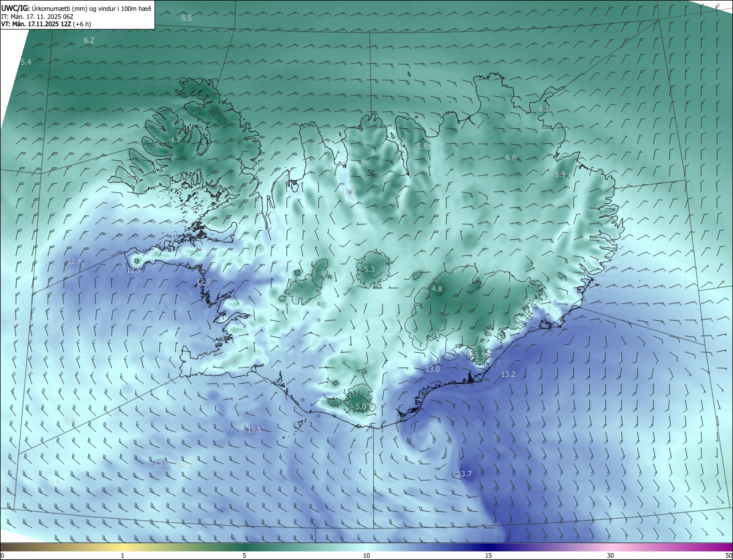Viewport: 733px width, 560px height.
Task: Click the 10.2 value label over the sea
Action: click(186, 466)
